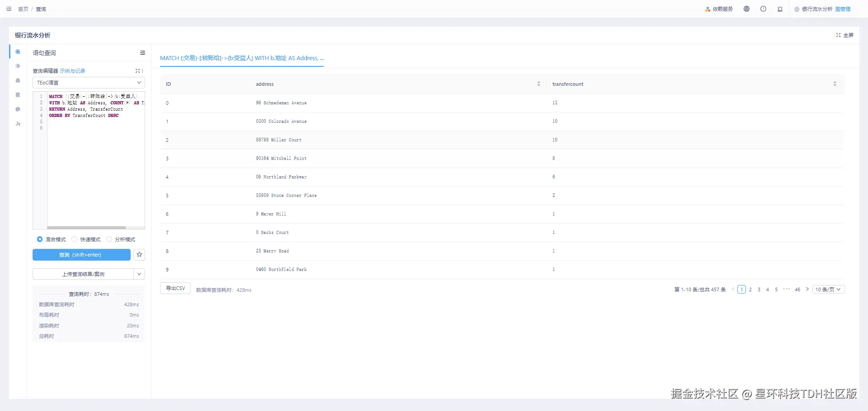
Task: Select 分析模式 radio option
Action: [109, 239]
